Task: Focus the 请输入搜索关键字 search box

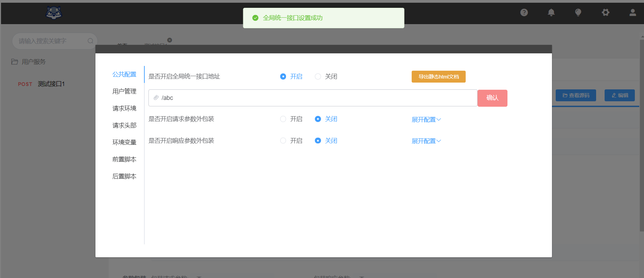Action: pyautogui.click(x=55, y=41)
